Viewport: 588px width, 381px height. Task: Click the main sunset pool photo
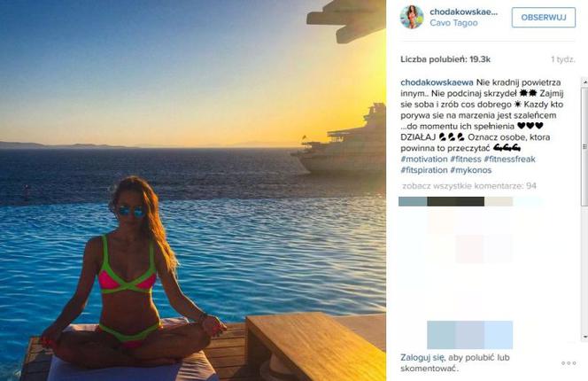click(193, 190)
